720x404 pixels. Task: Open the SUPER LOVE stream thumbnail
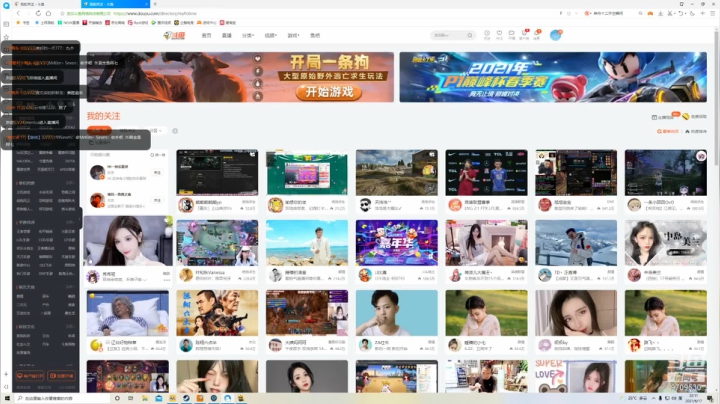(x=576, y=376)
